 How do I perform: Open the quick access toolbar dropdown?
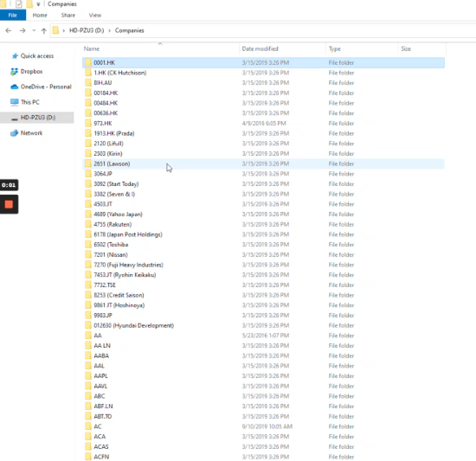[38, 4]
